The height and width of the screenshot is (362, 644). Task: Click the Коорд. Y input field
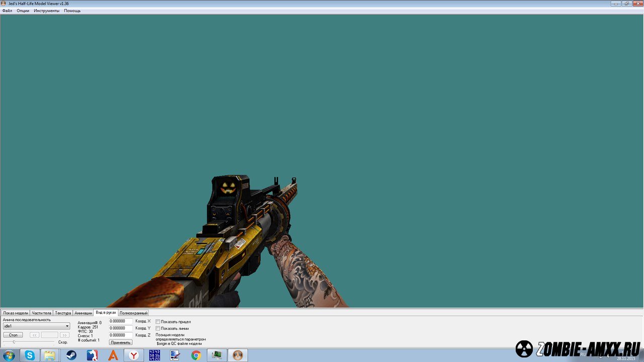pos(121,328)
